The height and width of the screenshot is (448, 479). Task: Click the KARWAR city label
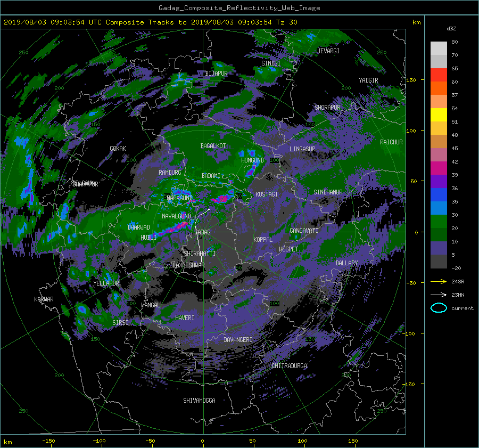[x=44, y=299]
